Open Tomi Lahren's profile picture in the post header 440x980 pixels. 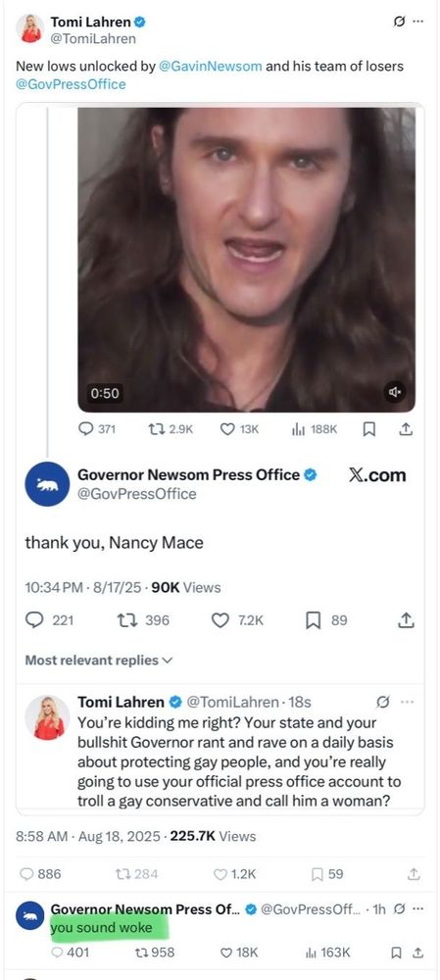30,28
